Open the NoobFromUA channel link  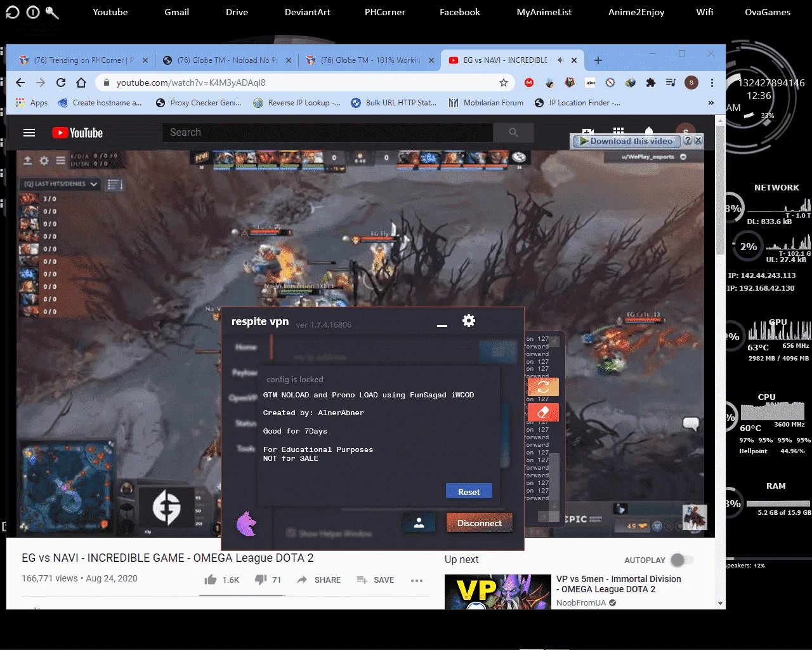581,603
